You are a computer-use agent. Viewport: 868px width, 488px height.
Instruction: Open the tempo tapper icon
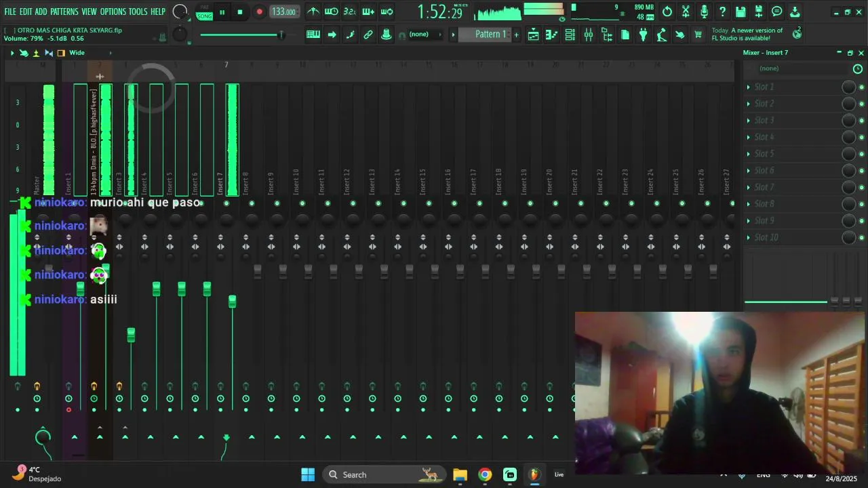662,35
